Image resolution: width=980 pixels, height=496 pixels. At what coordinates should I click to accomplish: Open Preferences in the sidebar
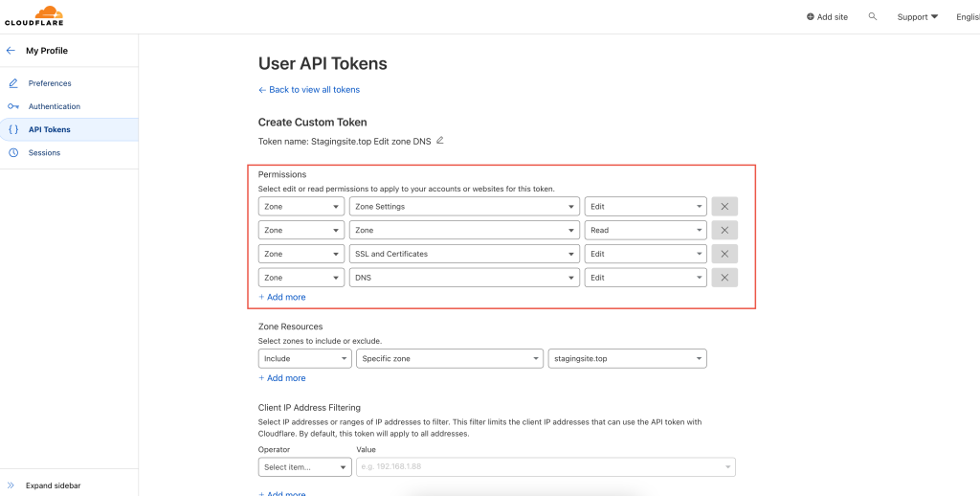click(50, 83)
